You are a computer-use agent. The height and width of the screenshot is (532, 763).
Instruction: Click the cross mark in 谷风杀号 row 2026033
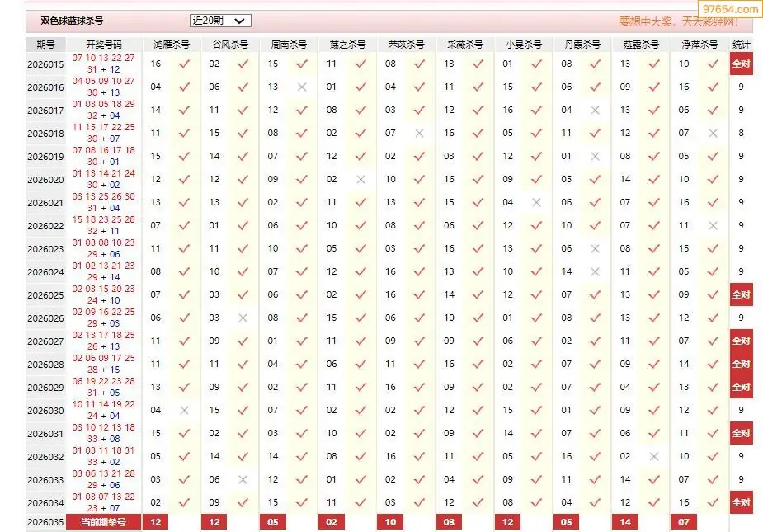click(243, 479)
